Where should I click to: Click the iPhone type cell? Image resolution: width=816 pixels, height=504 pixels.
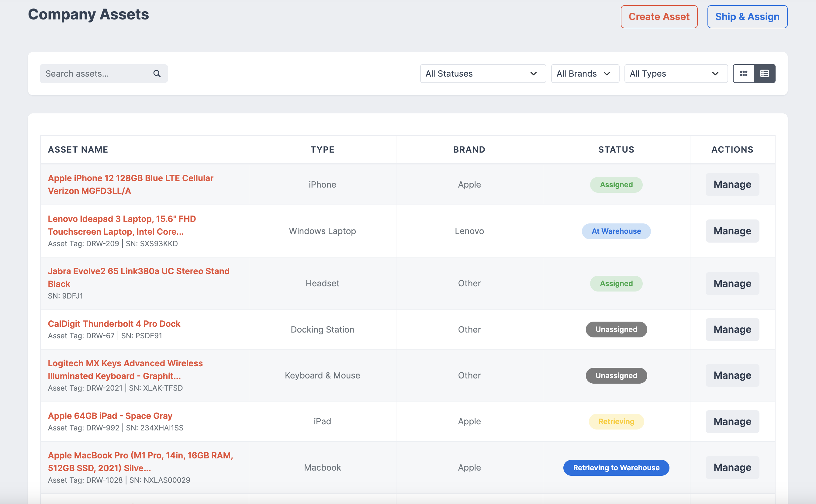click(x=322, y=184)
